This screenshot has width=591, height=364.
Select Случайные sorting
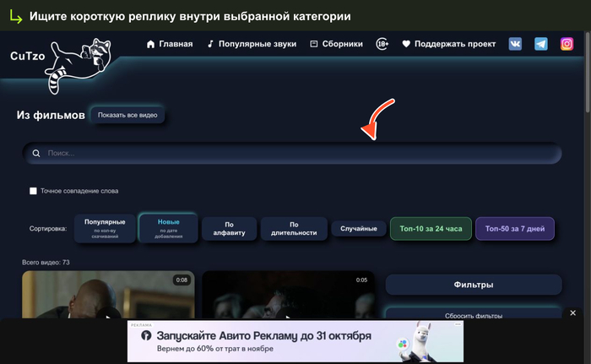coord(359,229)
